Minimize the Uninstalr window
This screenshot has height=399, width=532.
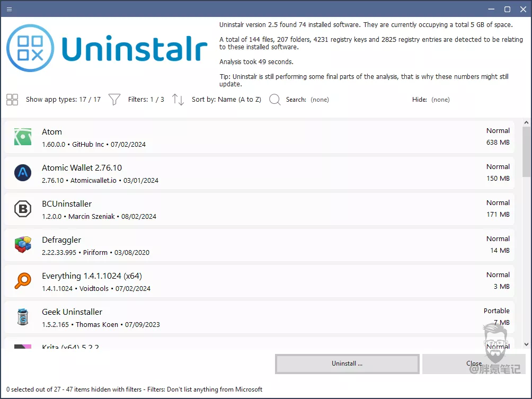click(x=491, y=9)
